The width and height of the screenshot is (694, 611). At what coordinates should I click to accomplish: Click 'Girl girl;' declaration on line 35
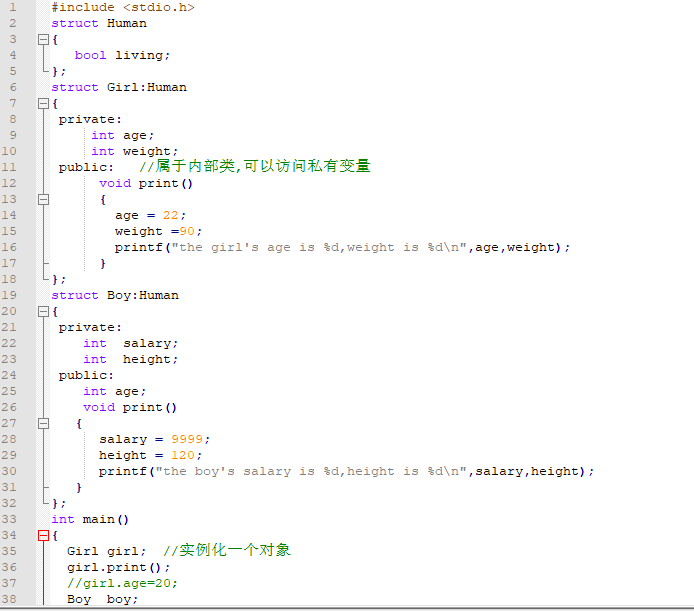click(x=107, y=552)
